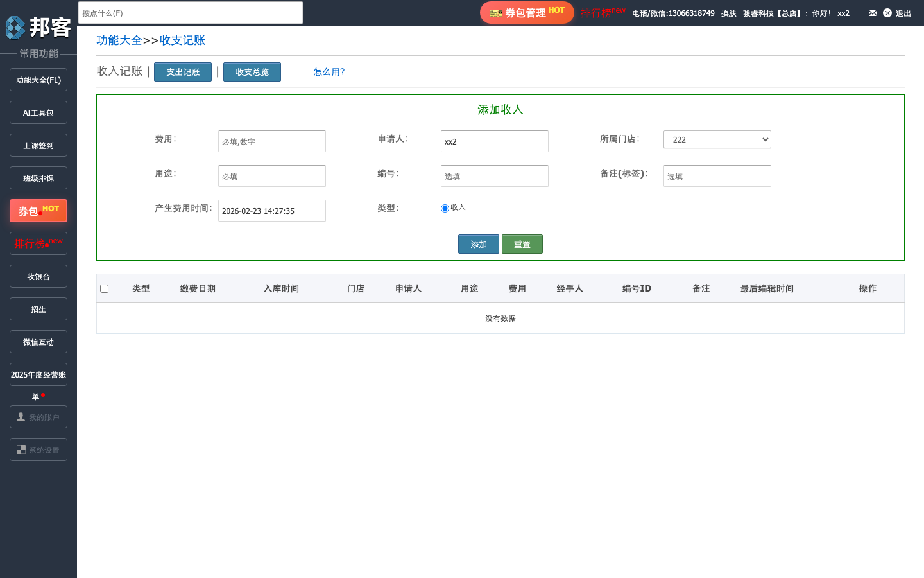The height and width of the screenshot is (578, 924).
Task: Open 上课签到 from the sidebar
Action: (38, 144)
